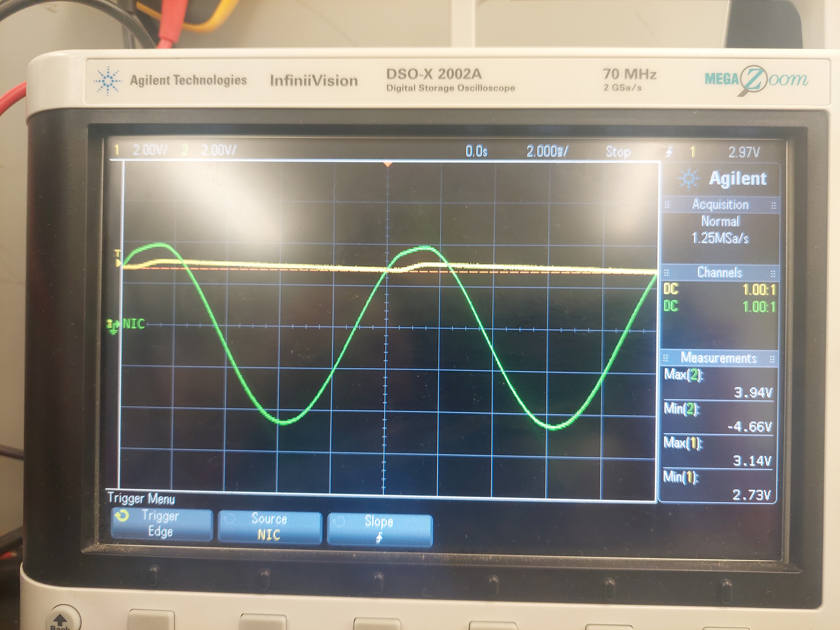Select the Max(2) 3.94V measurement
Screen dimensions: 840x630
coord(718,383)
